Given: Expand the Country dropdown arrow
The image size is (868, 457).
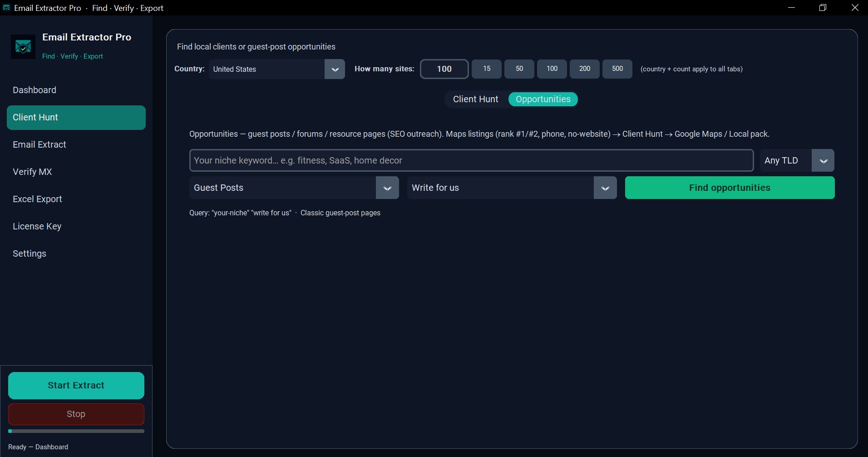Looking at the screenshot, I should pyautogui.click(x=335, y=69).
